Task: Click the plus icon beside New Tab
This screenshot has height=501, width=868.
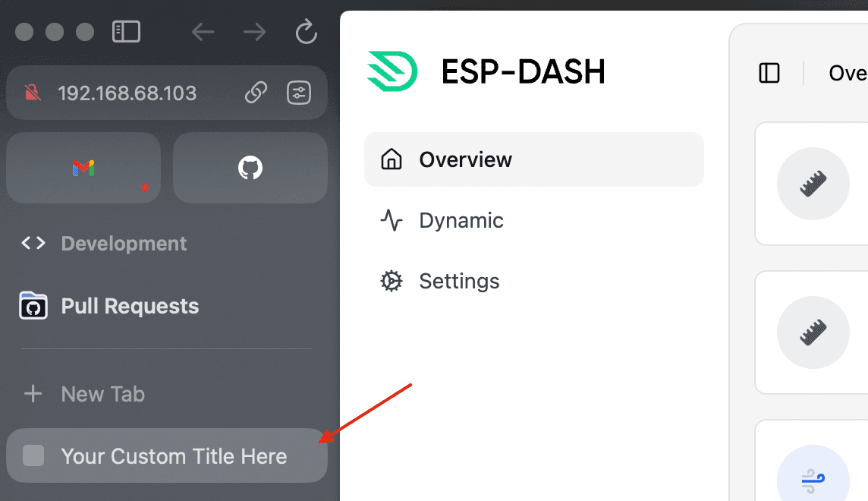Action: (33, 394)
